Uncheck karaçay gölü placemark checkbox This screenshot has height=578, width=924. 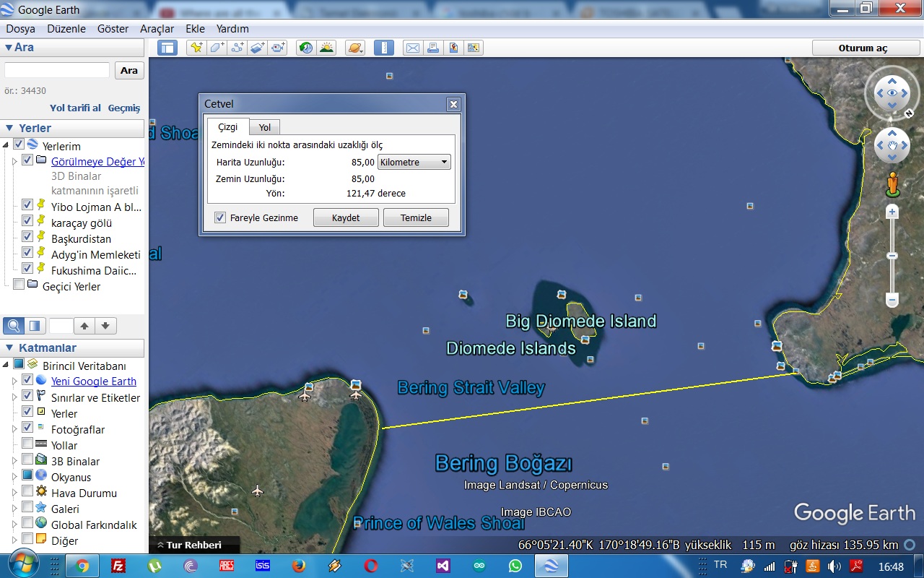point(27,220)
